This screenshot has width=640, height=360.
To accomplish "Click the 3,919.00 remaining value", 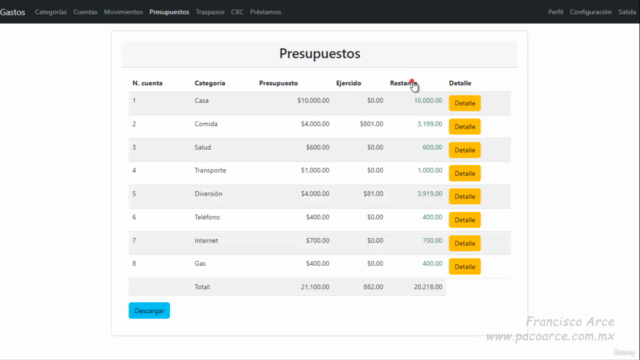I will coord(429,193).
